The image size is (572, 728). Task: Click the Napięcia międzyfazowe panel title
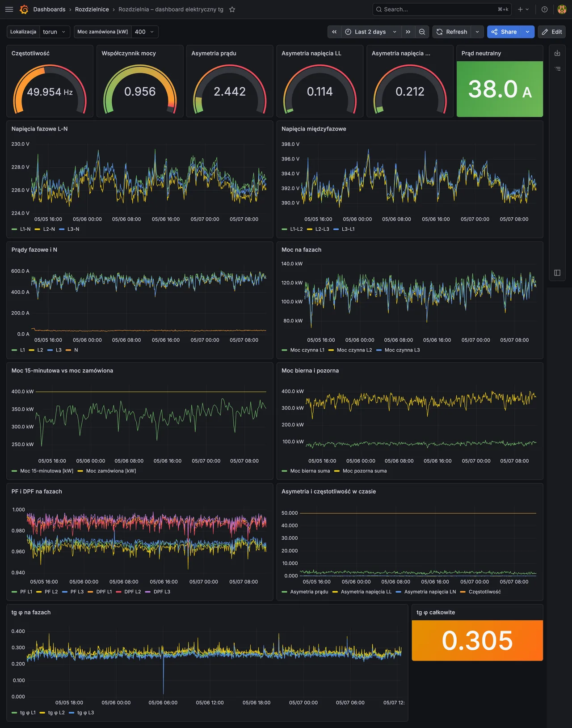[314, 129]
